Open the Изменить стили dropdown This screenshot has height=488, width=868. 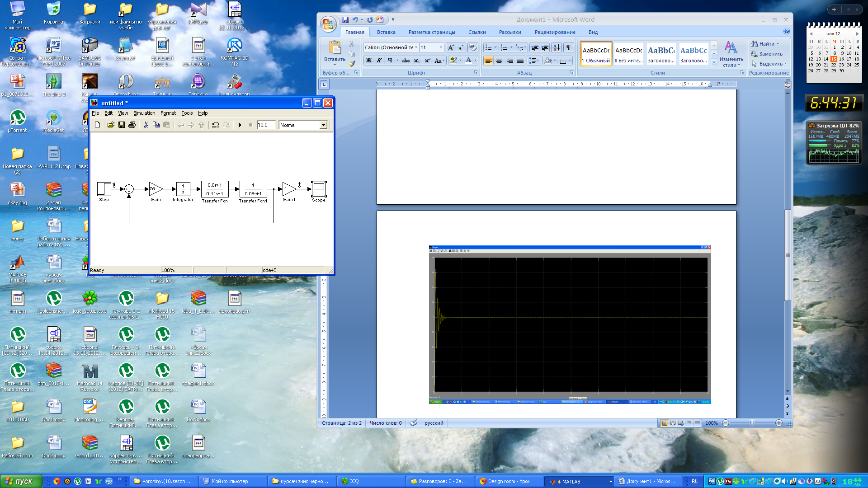pos(731,54)
